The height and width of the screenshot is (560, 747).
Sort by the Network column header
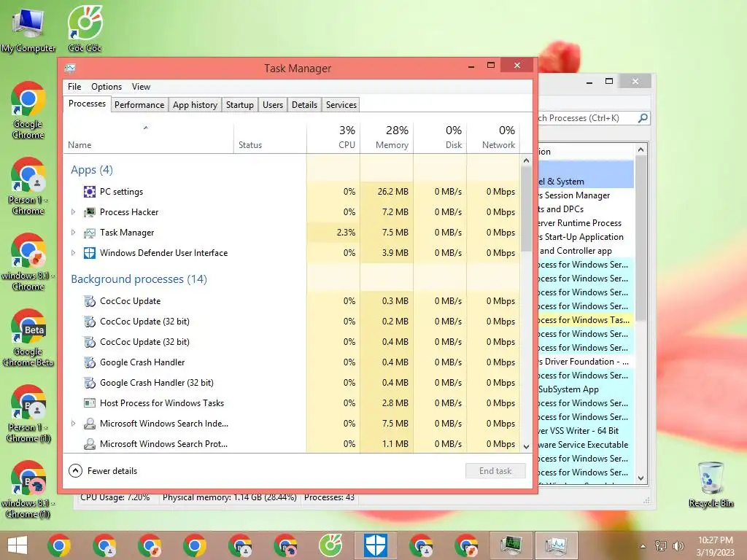(493, 137)
